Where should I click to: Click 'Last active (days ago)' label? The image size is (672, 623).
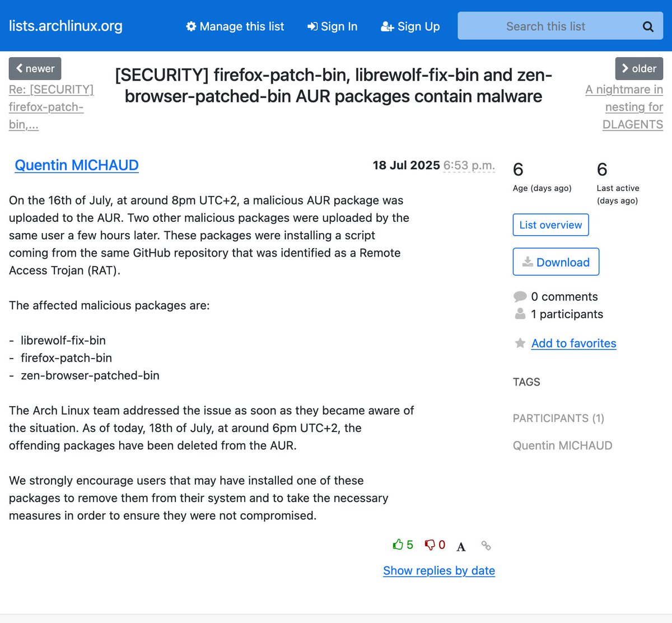pyautogui.click(x=618, y=194)
